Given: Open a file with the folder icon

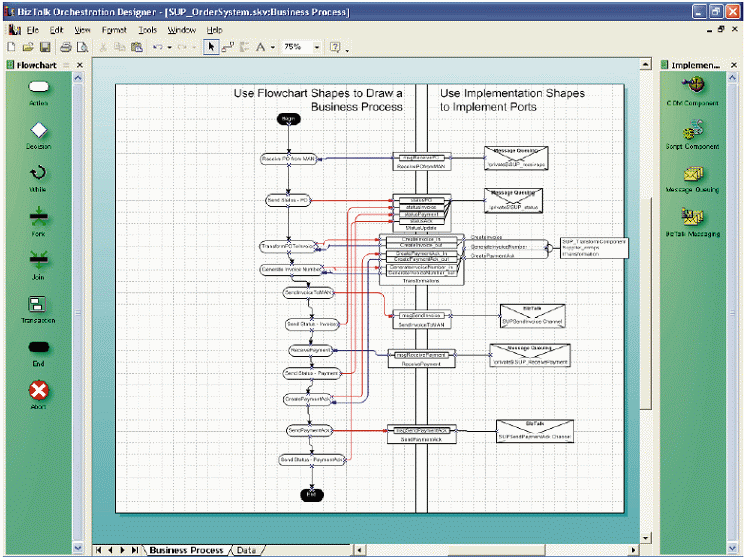Looking at the screenshot, I should (28, 47).
